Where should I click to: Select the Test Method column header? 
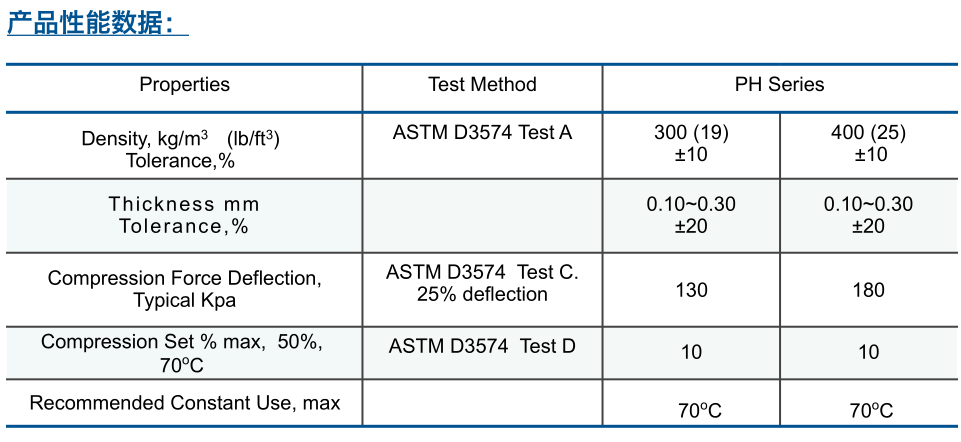(482, 85)
